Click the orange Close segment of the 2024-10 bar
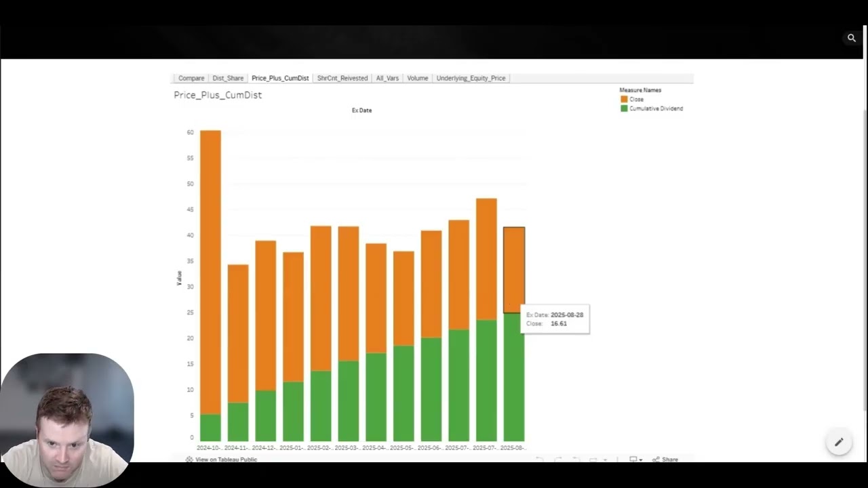 tap(210, 272)
